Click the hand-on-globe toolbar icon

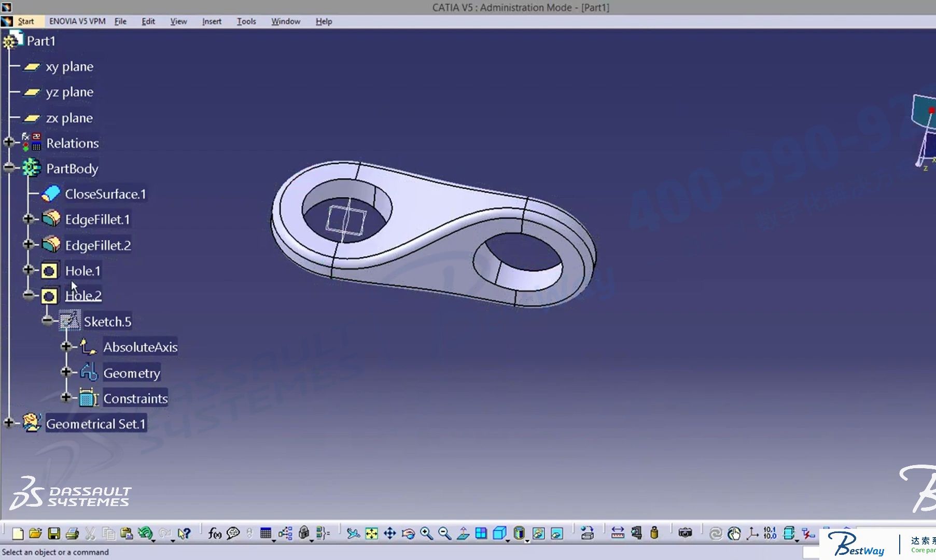click(734, 533)
